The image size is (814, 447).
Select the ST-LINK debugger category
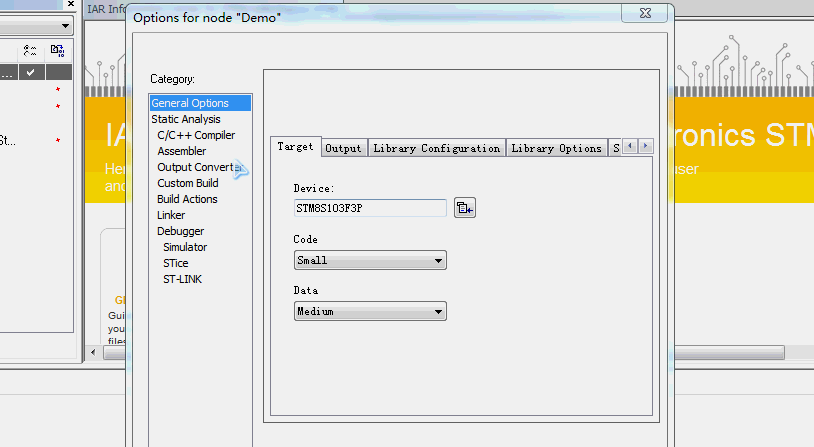183,279
